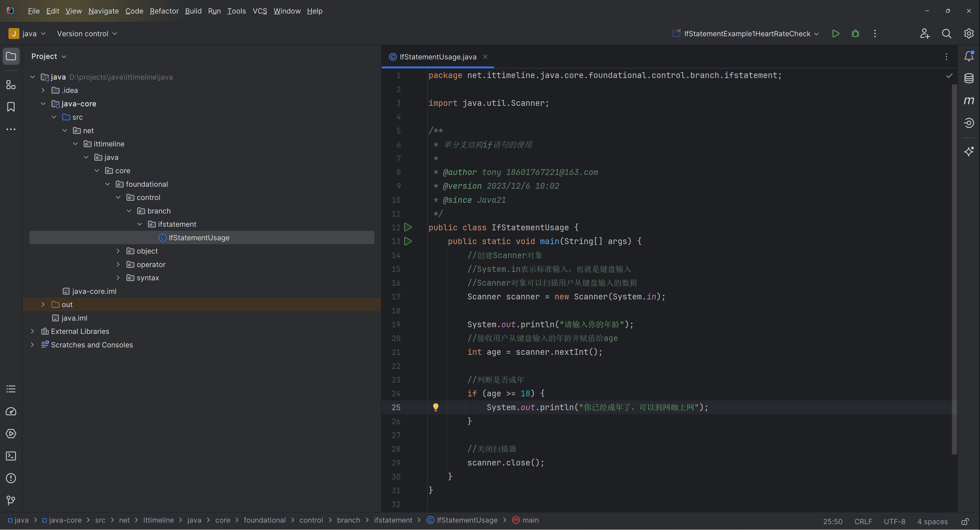Click run gutter icon beside class IfStatementUsage
This screenshot has width=980, height=530.
tap(408, 228)
